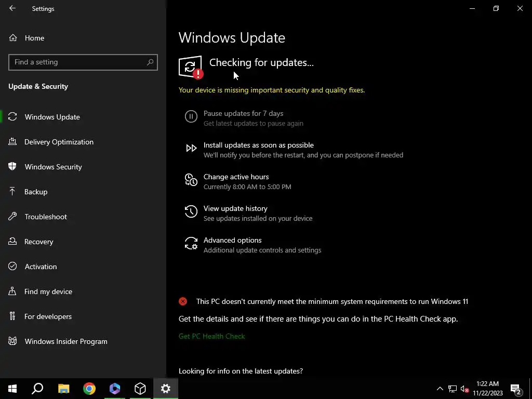Click the muted volume icon in tray
532x399 pixels.
pyautogui.click(x=464, y=389)
